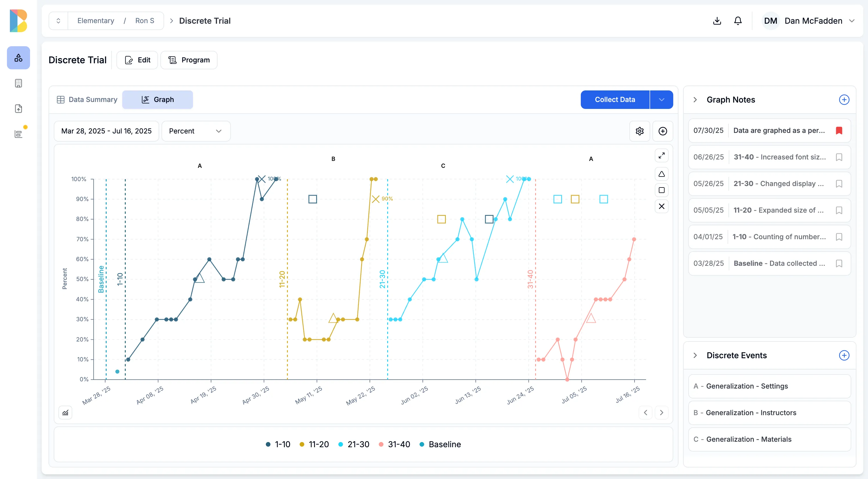The height and width of the screenshot is (479, 868).
Task: Click the plus circle beside the graph settings gear
Action: [663, 131]
